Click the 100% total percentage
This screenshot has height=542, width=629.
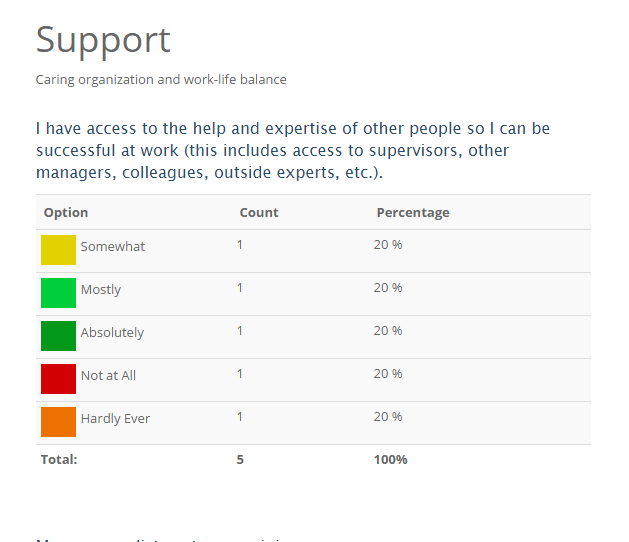coord(390,460)
